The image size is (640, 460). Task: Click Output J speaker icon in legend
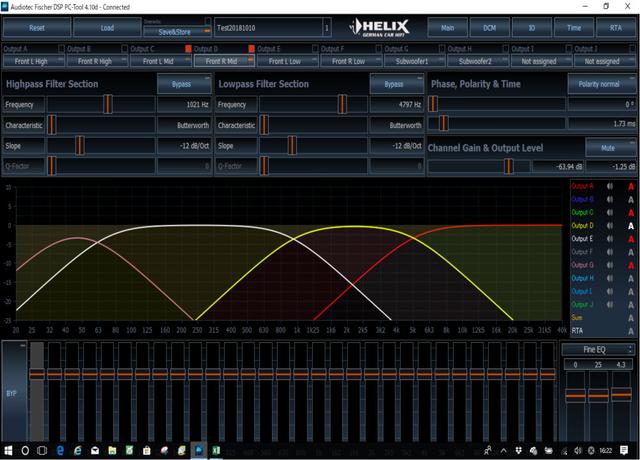pyautogui.click(x=610, y=304)
